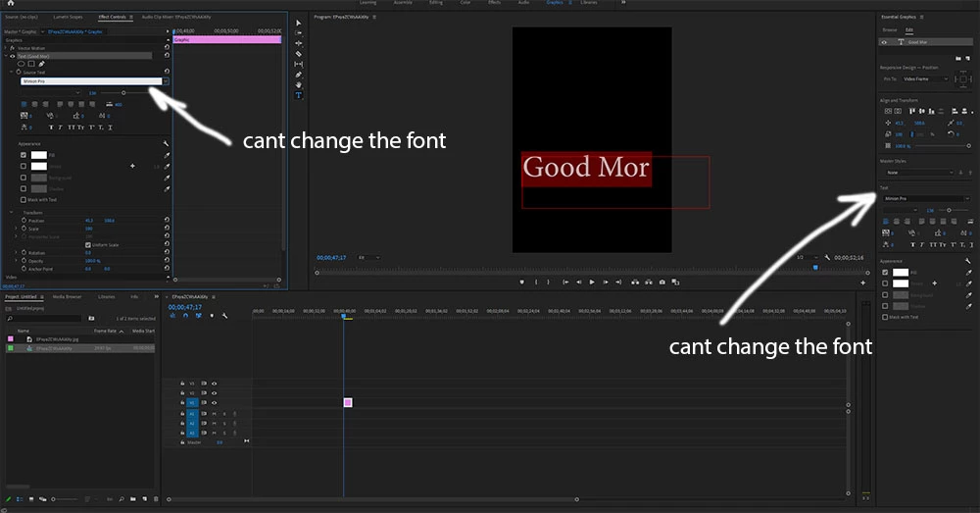
Task: Add a marker in the Program Monitor
Action: pos(522,282)
